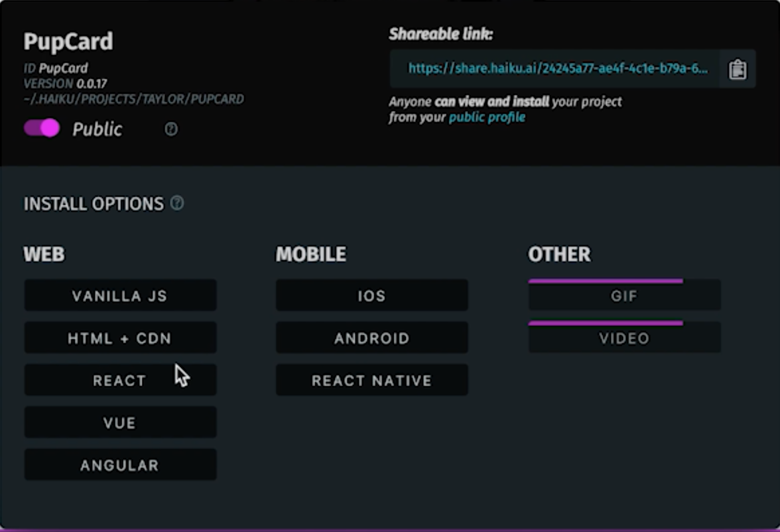
Task: Select the Angular install option
Action: 120,464
